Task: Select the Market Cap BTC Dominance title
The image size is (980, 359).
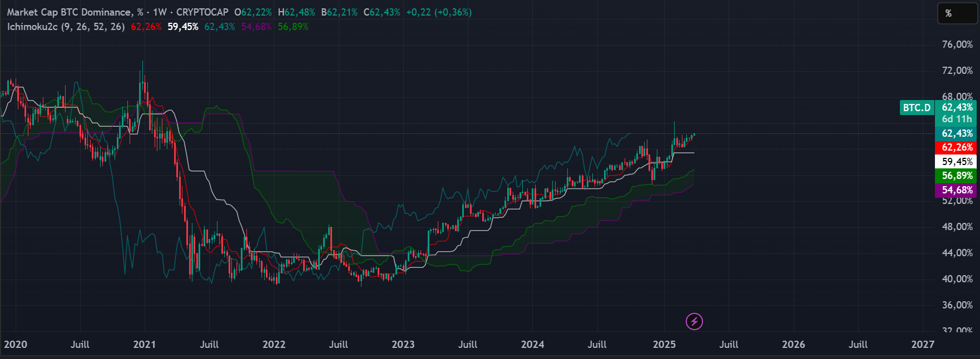Action: [x=70, y=12]
